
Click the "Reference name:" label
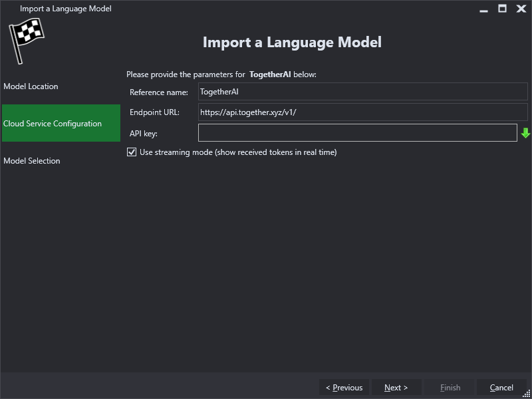(x=159, y=92)
